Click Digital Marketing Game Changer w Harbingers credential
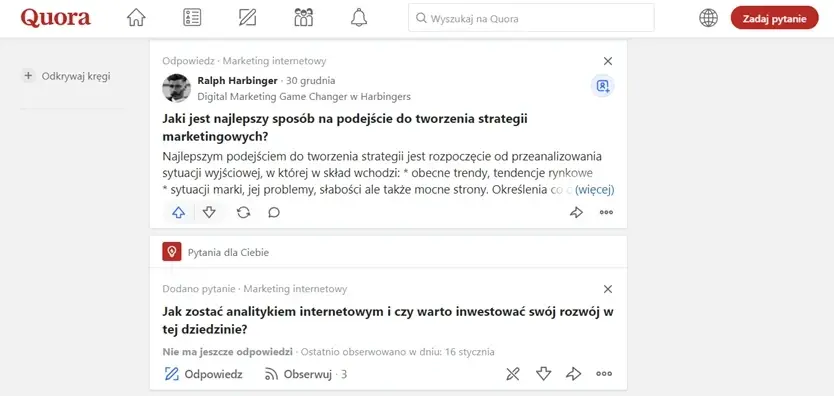The width and height of the screenshot is (834, 396). coord(304,97)
